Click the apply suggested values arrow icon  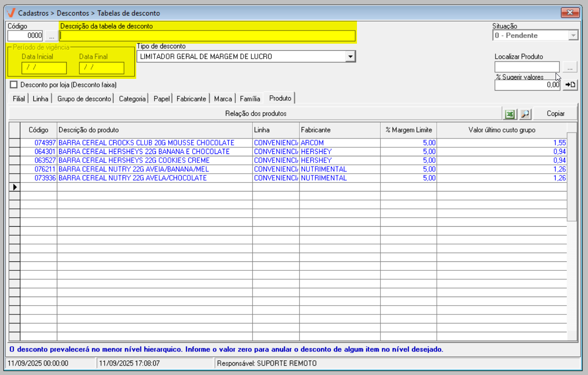(570, 85)
